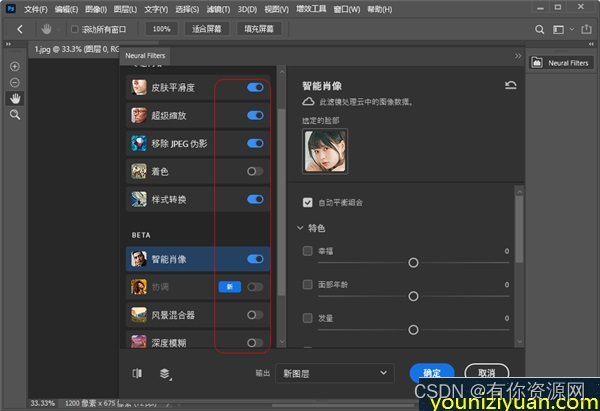Click the filter list scrollbar down arrow

[282, 341]
